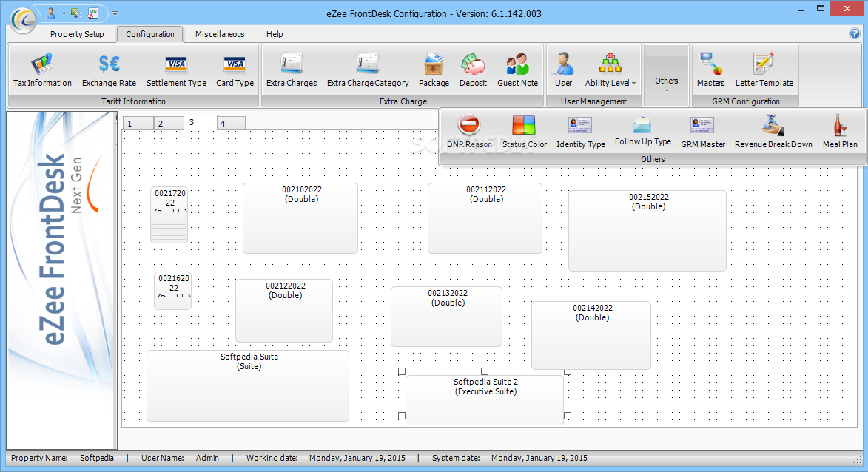Open Package configuration
Image resolution: width=868 pixels, height=472 pixels.
click(x=434, y=70)
